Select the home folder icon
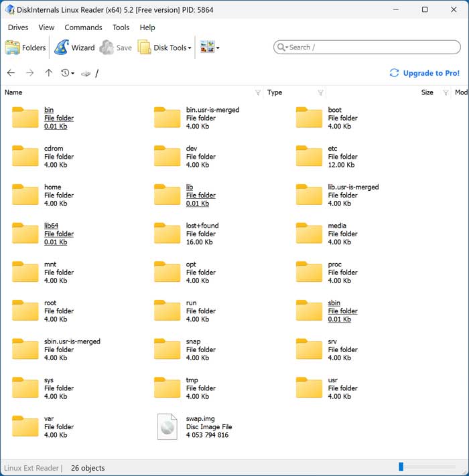The width and height of the screenshot is (469, 476). pyautogui.click(x=25, y=194)
